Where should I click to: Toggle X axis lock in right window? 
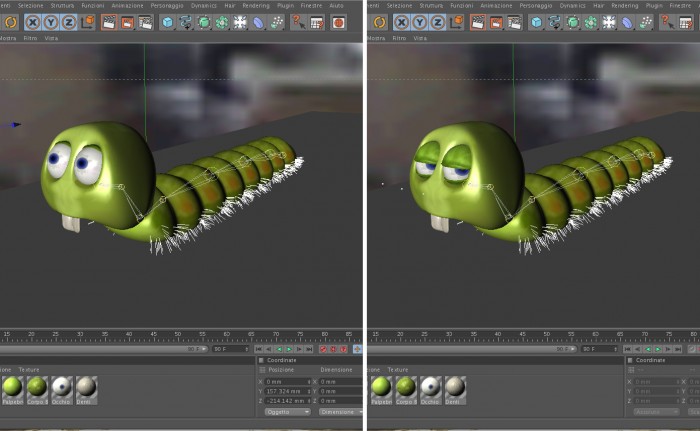[x=401, y=22]
